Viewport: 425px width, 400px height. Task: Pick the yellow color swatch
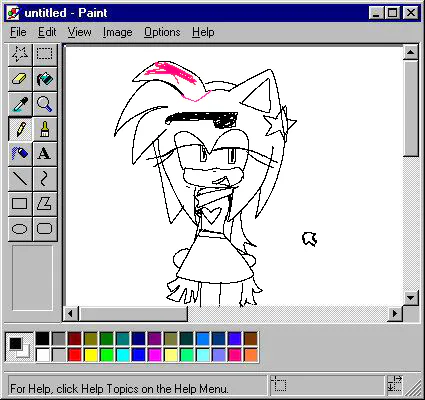(x=91, y=355)
